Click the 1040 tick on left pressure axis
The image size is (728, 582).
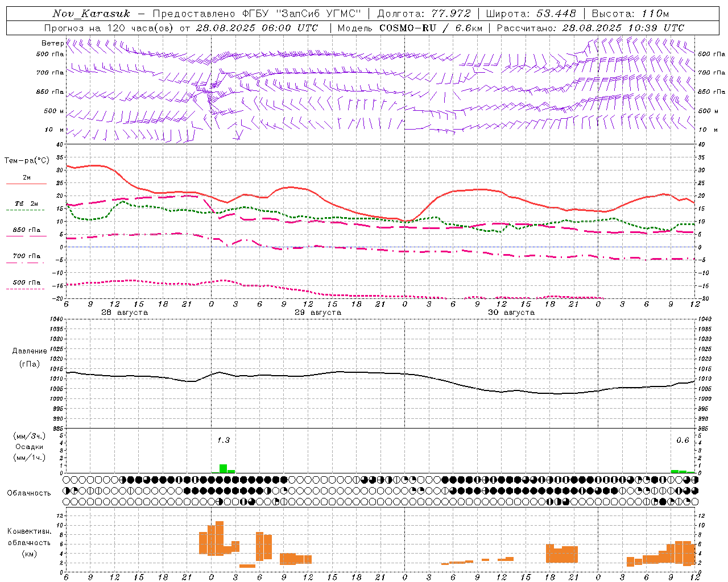(x=57, y=319)
